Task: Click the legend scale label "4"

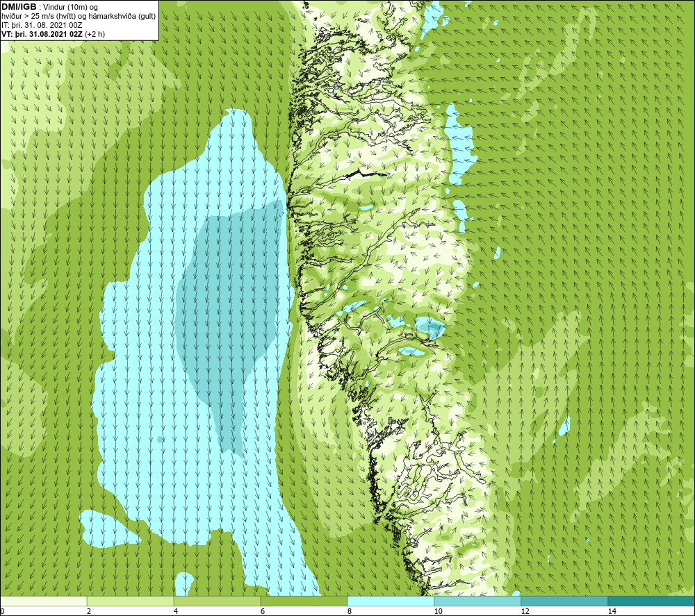Action: [176, 612]
